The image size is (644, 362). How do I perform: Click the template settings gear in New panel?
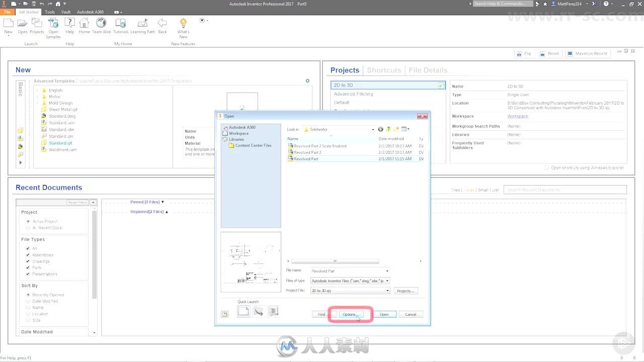coord(307,80)
